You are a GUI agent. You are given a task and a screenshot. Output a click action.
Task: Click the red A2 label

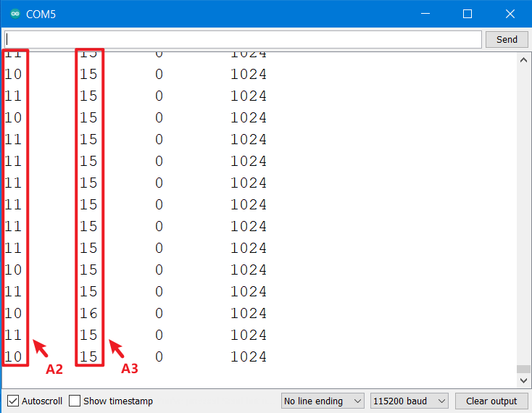(x=54, y=369)
